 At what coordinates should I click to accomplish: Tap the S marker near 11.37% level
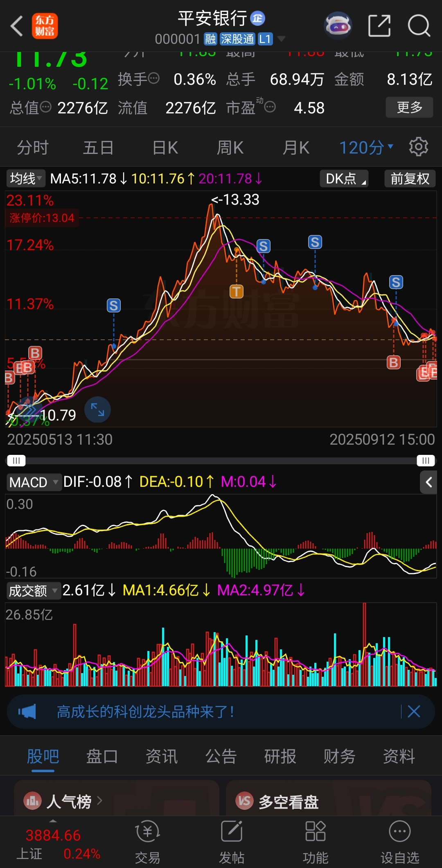114,305
